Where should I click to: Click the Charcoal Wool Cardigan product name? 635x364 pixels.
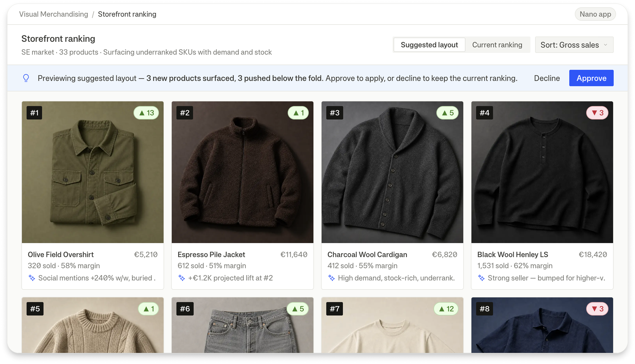click(x=367, y=254)
